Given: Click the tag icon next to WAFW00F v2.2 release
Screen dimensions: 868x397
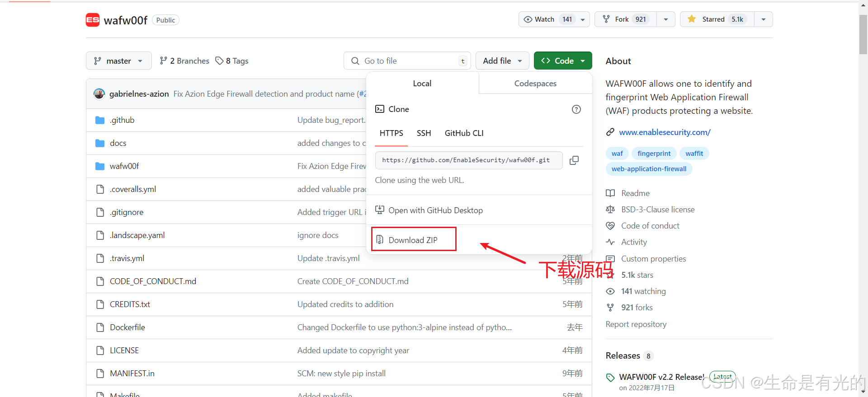Looking at the screenshot, I should tap(610, 378).
